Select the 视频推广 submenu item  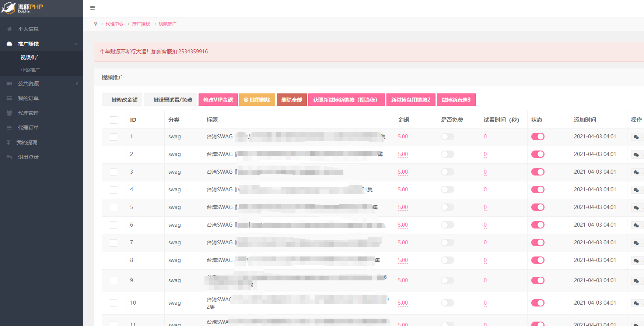tap(30, 57)
